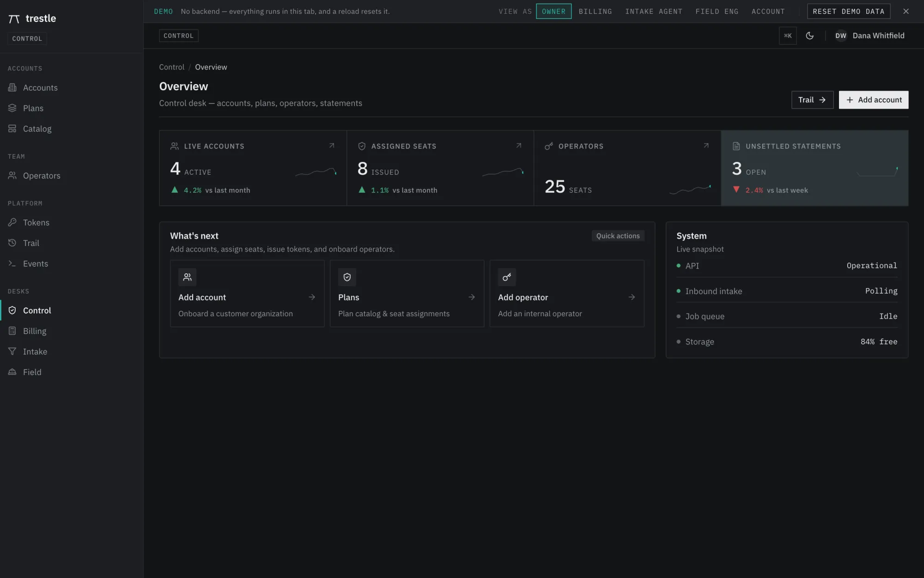Viewport: 924px width, 578px height.
Task: Open the command palette shortcut button
Action: coord(788,36)
